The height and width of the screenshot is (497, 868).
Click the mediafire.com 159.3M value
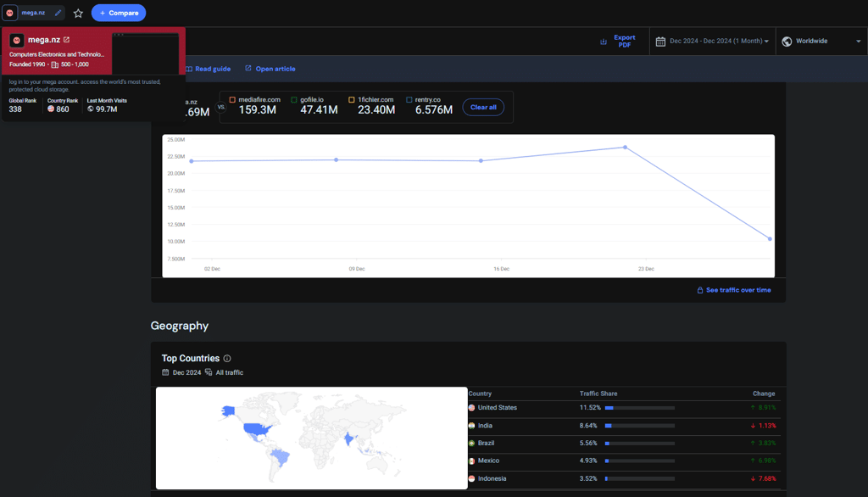click(x=258, y=109)
